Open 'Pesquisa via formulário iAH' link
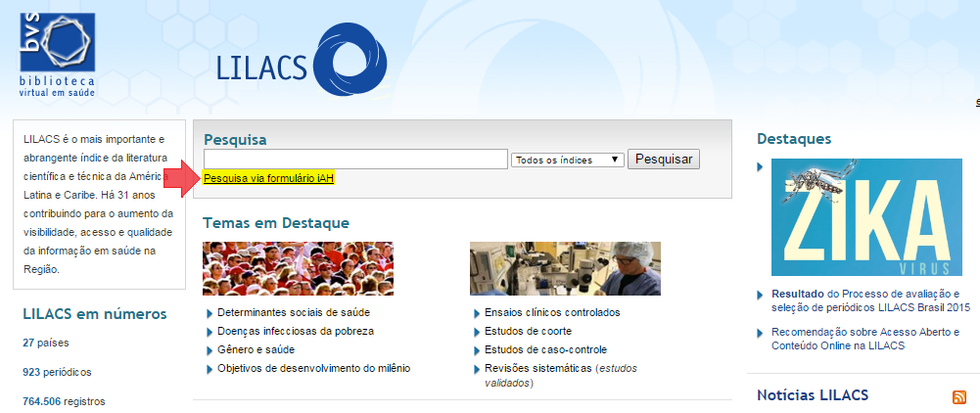The height and width of the screenshot is (413, 980). (x=269, y=179)
